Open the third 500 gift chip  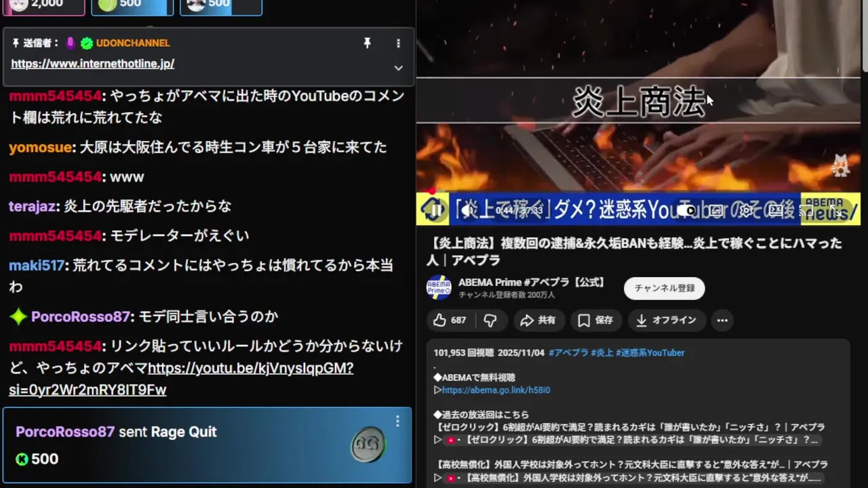220,4
